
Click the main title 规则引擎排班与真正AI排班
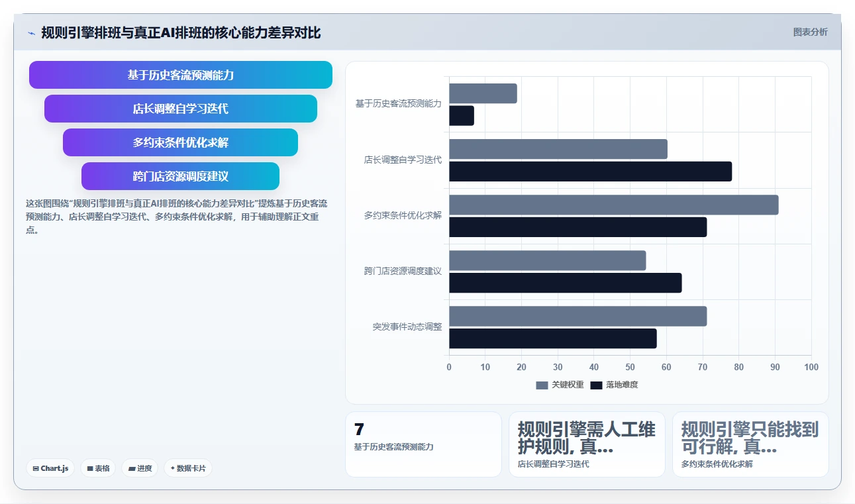181,32
